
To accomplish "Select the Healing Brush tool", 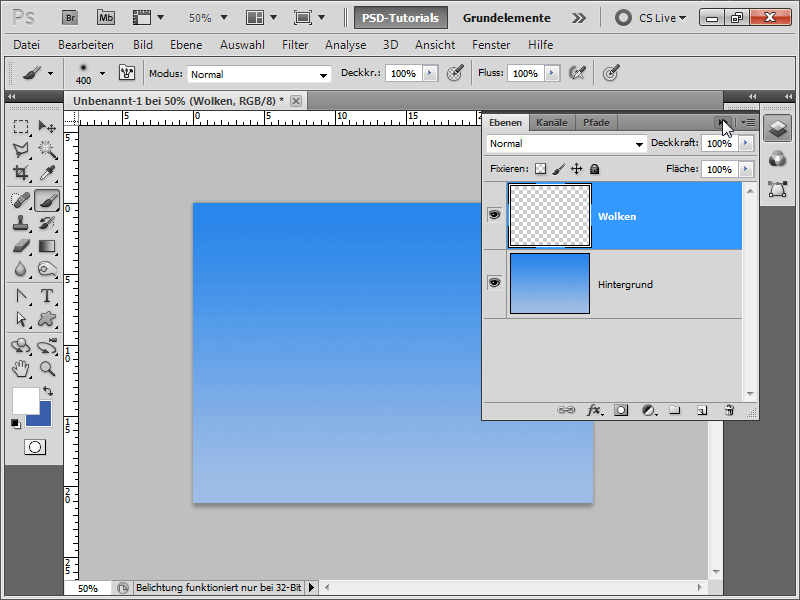I will [x=21, y=200].
